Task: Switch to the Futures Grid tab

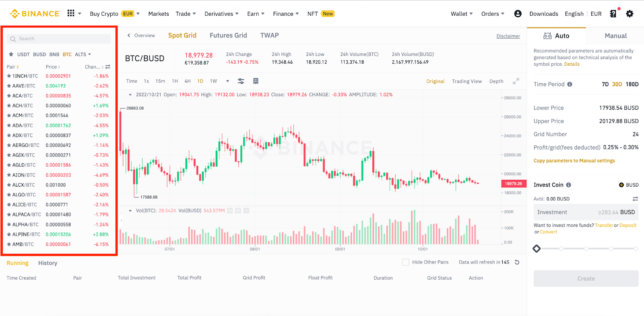Action: coord(228,35)
